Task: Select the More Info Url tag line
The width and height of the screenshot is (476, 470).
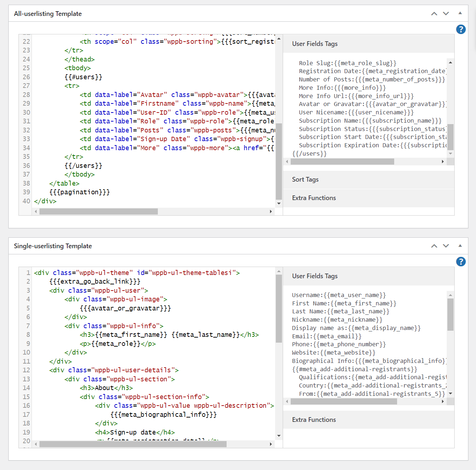Action: coord(356,96)
